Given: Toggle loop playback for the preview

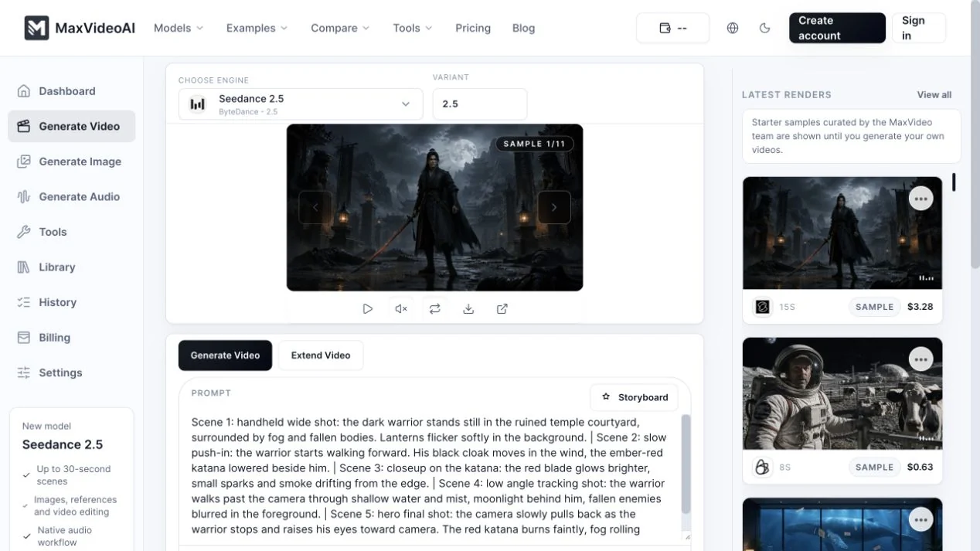Looking at the screenshot, I should (435, 308).
